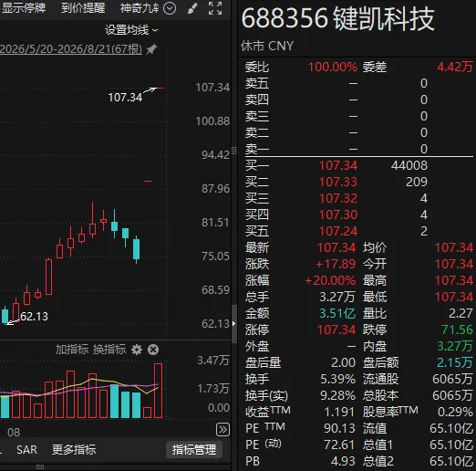This screenshot has height=471, width=476.
Task: Open 到价提醒 price alert
Action: (83, 8)
